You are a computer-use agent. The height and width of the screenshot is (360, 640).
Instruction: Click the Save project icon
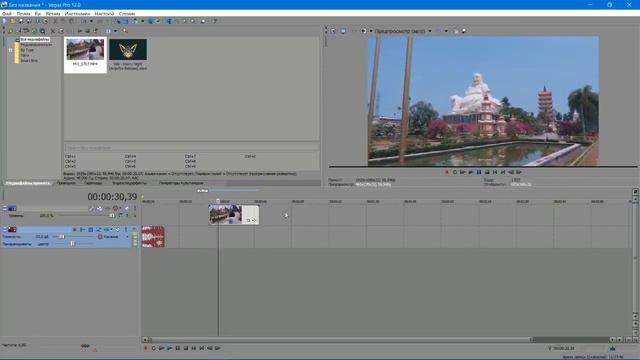pyautogui.click(x=21, y=21)
